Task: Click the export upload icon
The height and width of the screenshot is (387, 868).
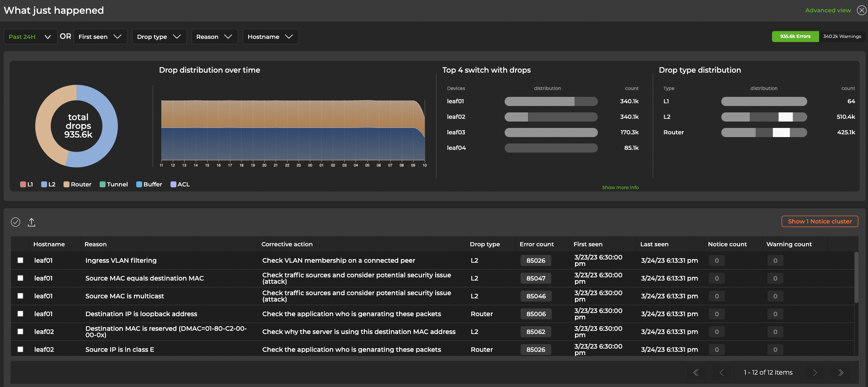Action: pos(32,222)
